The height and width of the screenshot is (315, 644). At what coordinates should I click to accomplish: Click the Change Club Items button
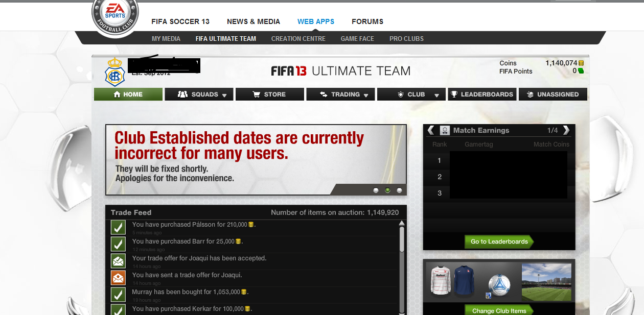[499, 310]
